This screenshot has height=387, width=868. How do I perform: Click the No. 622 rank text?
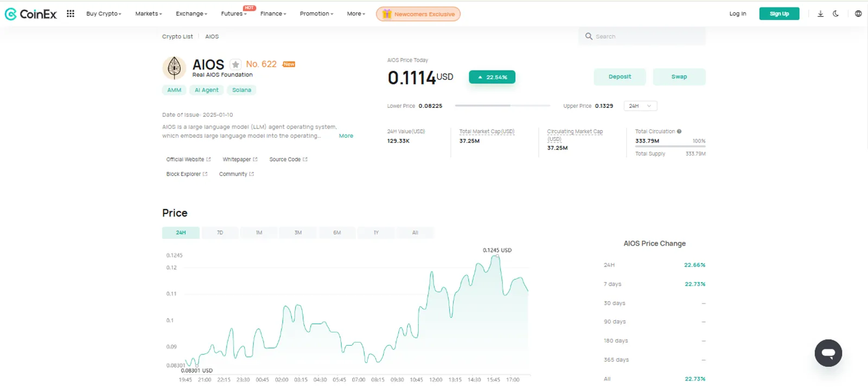[261, 64]
